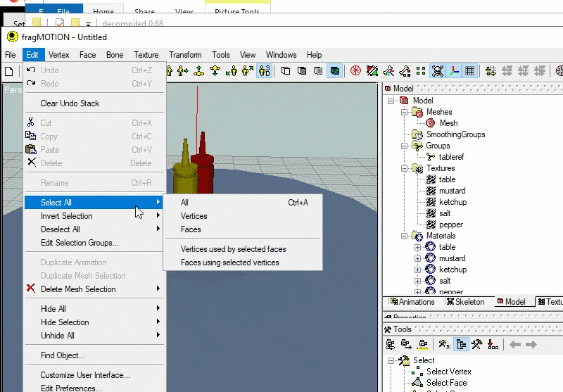
Task: Click the tools shortcut icon in Tools panel
Action: (x=444, y=345)
